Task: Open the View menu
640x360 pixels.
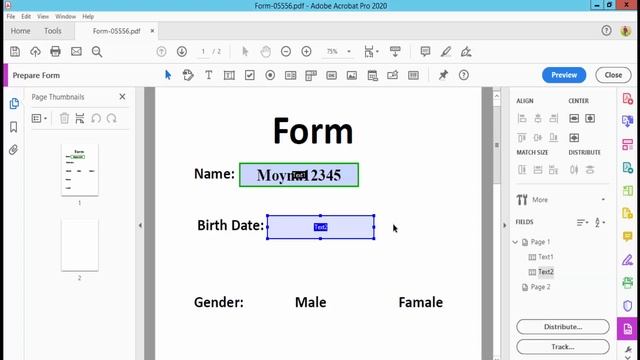Action: [x=43, y=16]
